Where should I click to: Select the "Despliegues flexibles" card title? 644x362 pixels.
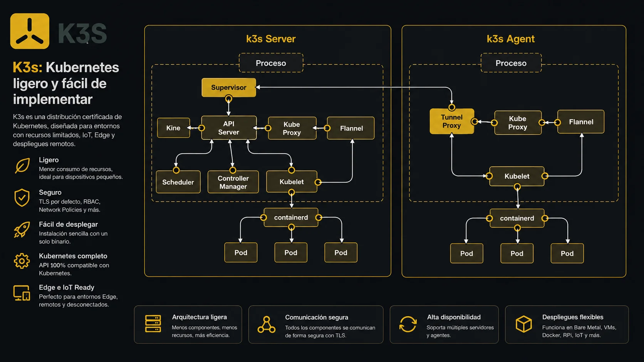pyautogui.click(x=573, y=317)
